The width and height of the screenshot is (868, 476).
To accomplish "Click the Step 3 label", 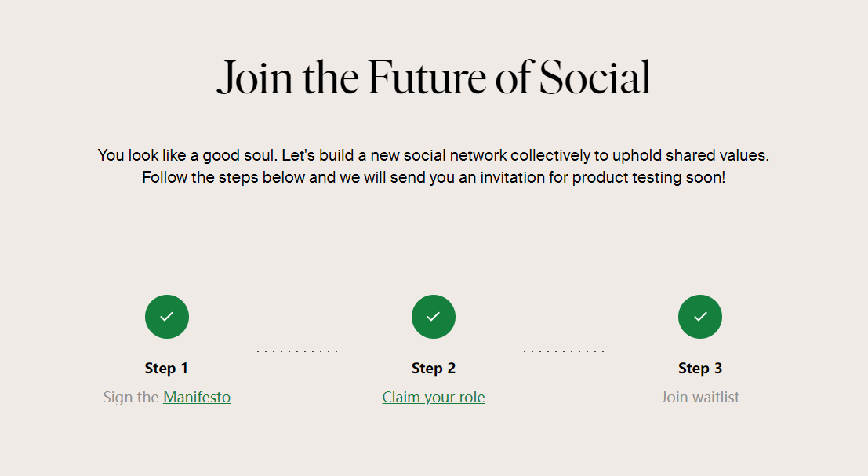I will pyautogui.click(x=700, y=369).
